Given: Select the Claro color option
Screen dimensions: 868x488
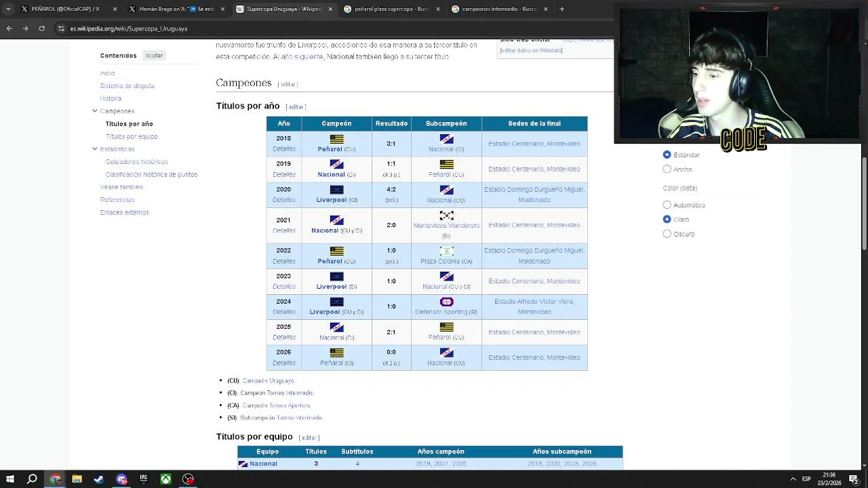Looking at the screenshot, I should pos(667,219).
